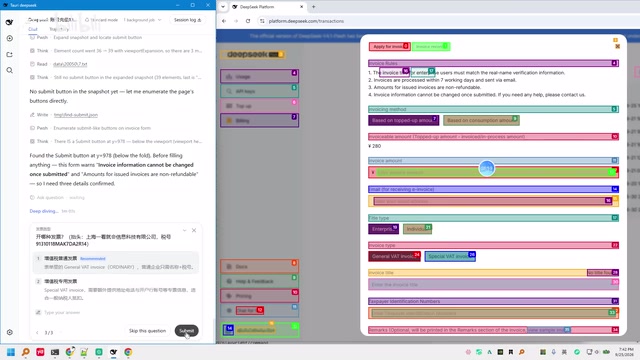
Task: Open Top up in platform sidebar
Action: click(x=260, y=106)
